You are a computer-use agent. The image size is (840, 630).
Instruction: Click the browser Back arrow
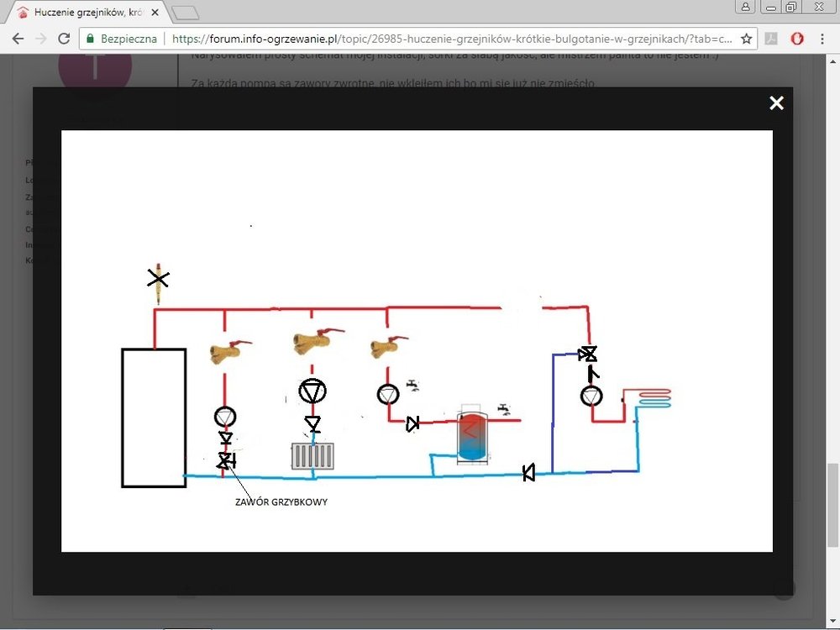18,39
